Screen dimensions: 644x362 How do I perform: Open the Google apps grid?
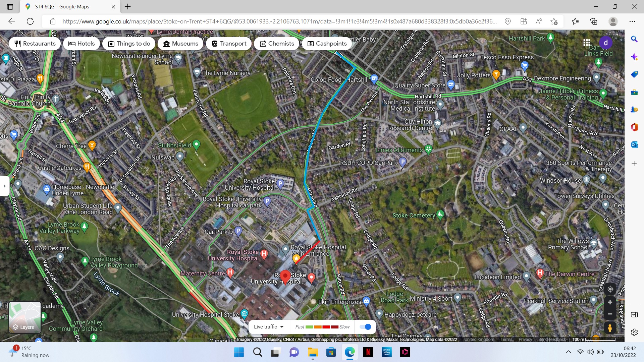[587, 43]
